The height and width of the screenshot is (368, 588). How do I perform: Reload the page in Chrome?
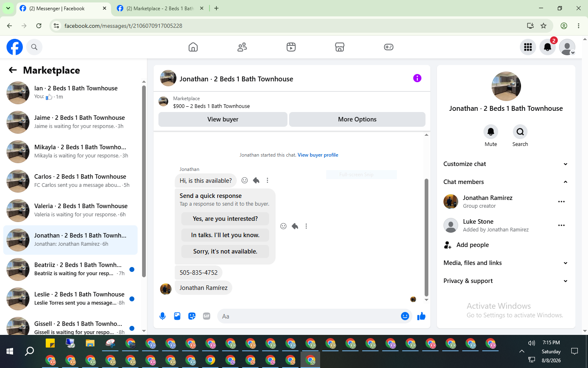(x=39, y=26)
